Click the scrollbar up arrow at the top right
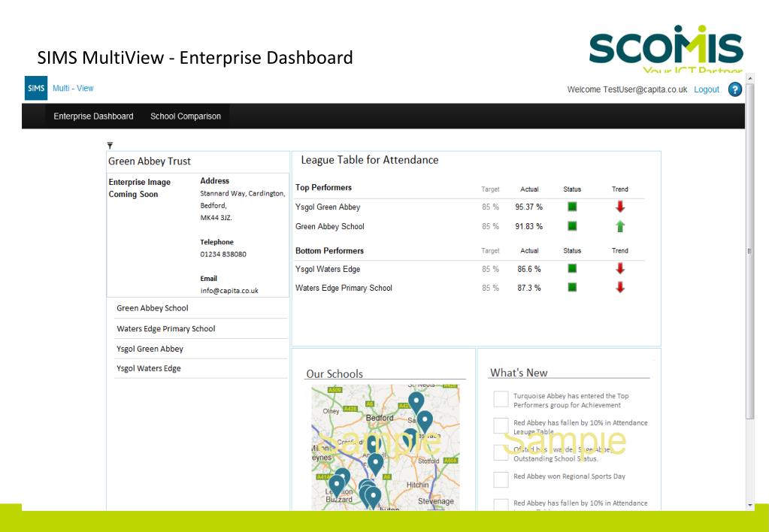This screenshot has height=532, width=769. click(x=749, y=78)
